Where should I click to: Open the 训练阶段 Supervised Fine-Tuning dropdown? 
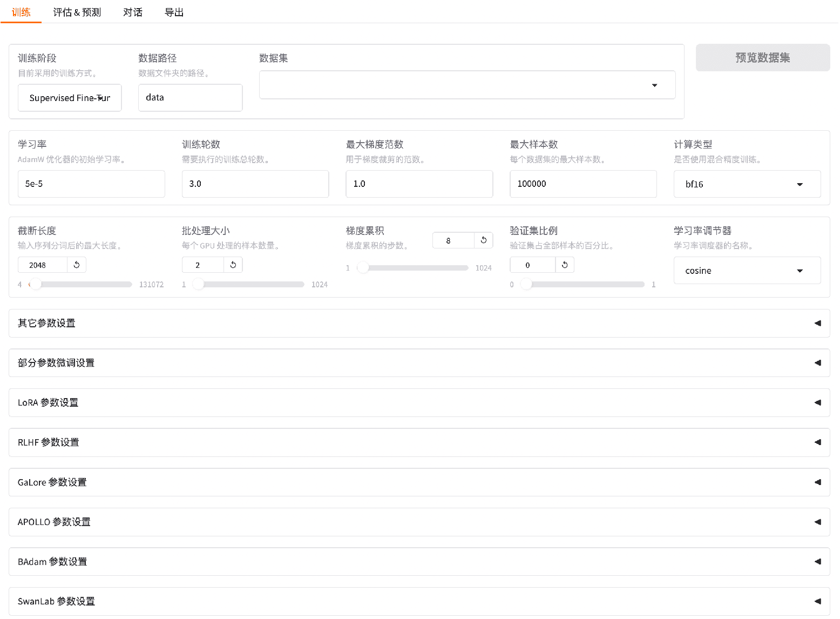(x=70, y=98)
